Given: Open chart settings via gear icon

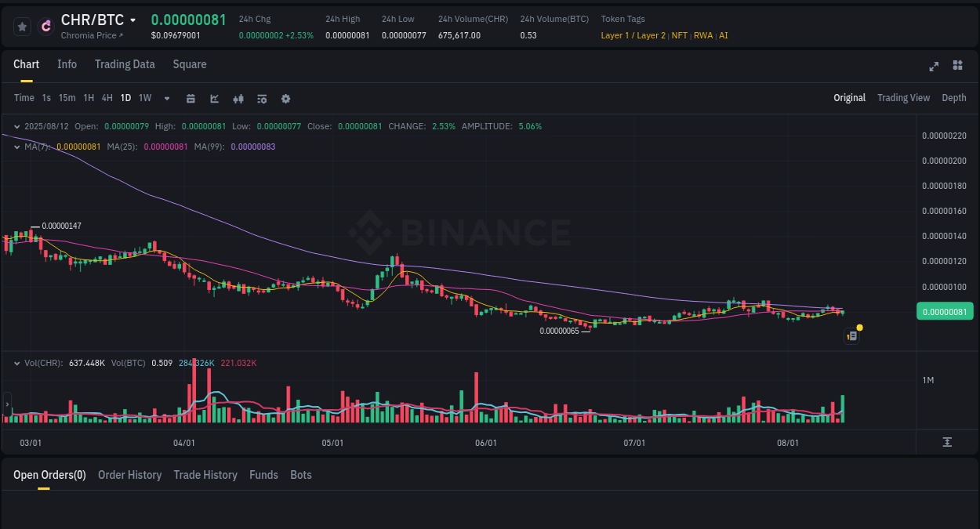Looking at the screenshot, I should coord(285,98).
